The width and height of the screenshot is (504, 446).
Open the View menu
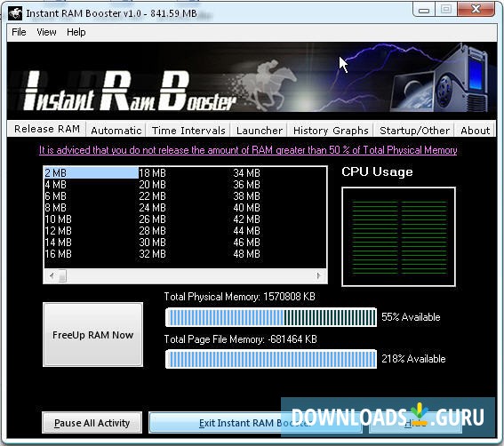46,32
